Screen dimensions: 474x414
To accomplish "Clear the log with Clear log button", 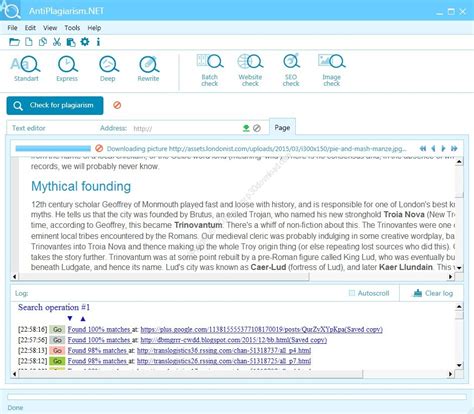I will pos(433,293).
